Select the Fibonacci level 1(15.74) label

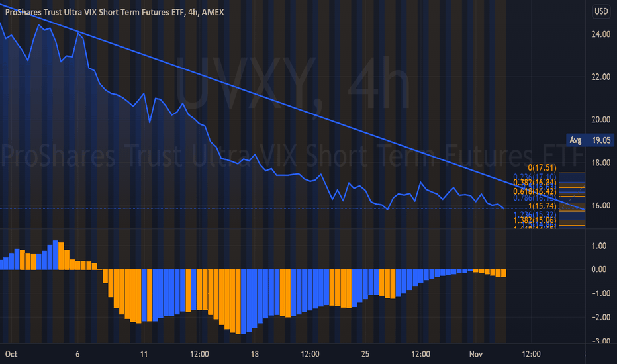tap(542, 206)
